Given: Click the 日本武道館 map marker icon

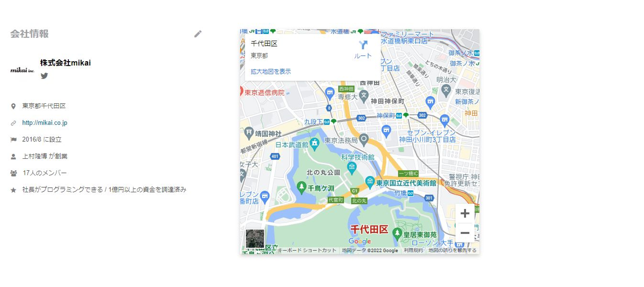Looking at the screenshot, I should (314, 143).
